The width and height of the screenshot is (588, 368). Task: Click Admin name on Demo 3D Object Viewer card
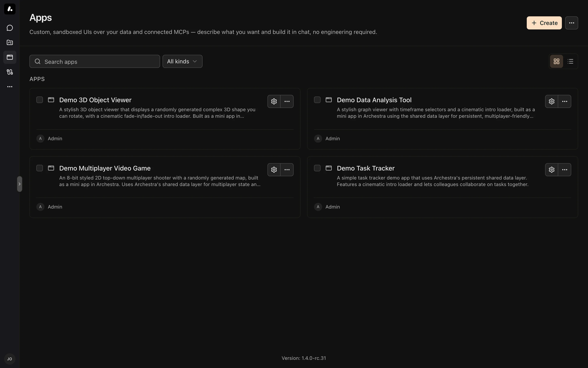click(x=55, y=138)
